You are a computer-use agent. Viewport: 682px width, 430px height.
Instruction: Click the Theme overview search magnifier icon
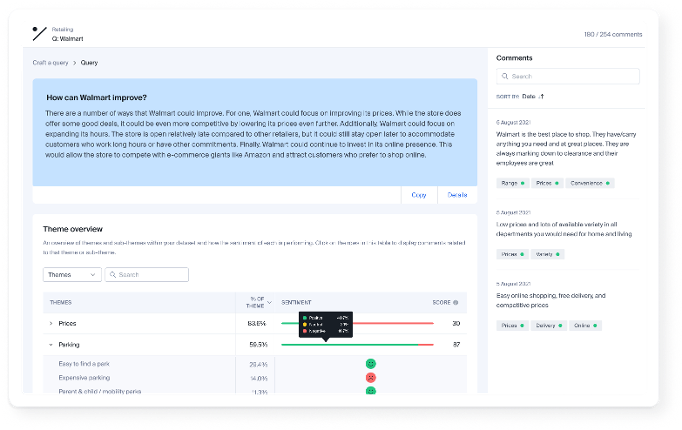pyautogui.click(x=113, y=275)
